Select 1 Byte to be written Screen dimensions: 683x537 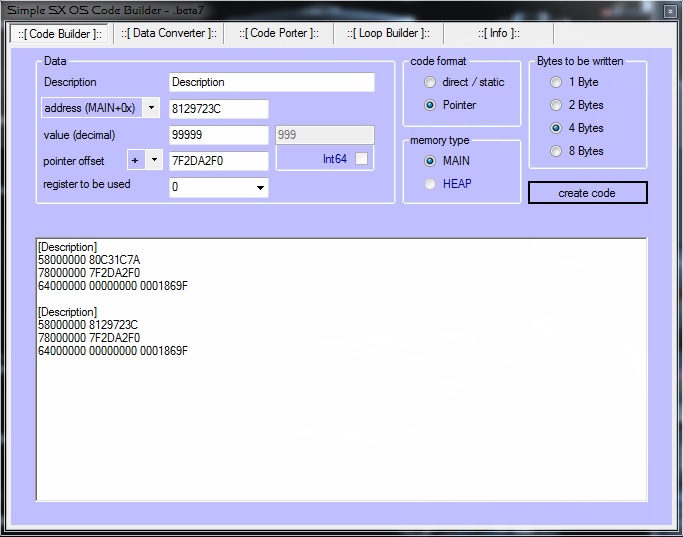click(574, 82)
